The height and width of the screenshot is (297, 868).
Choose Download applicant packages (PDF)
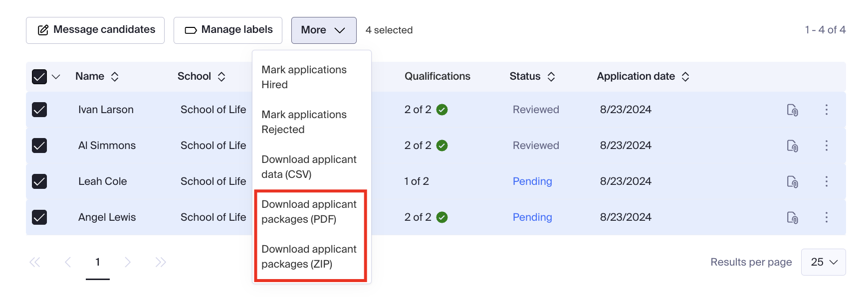coord(311,212)
